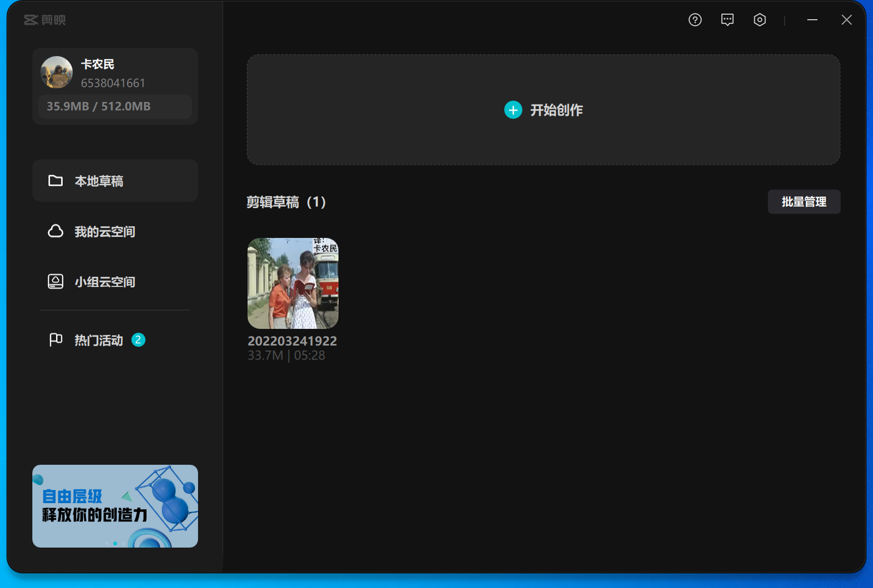The image size is (873, 588).
Task: Select the 本地草稿 tab
Action: 115,181
